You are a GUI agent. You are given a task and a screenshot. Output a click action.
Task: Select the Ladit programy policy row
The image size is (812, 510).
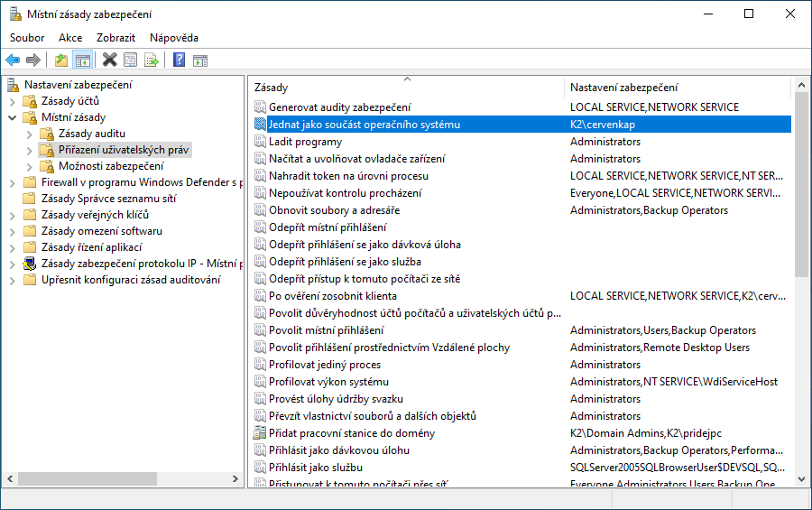[x=522, y=142]
